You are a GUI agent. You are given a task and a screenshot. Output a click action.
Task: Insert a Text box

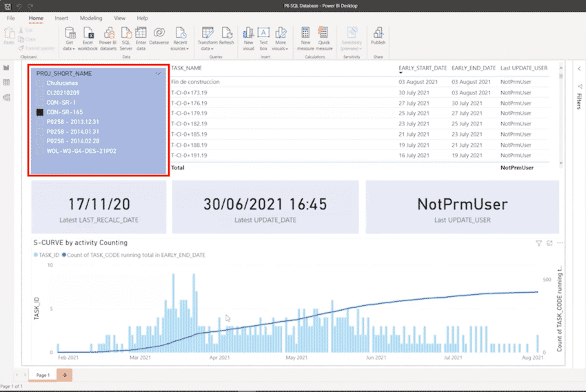(263, 39)
